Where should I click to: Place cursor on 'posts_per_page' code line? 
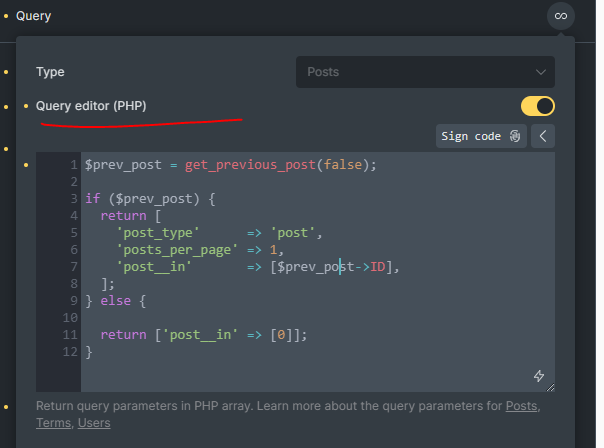pos(200,249)
